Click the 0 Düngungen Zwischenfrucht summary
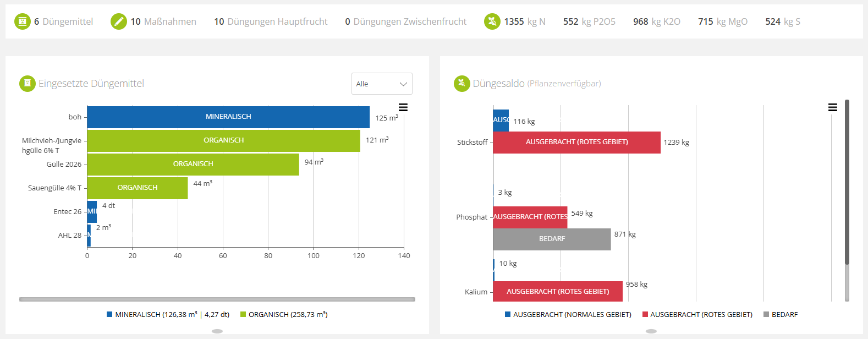Screen dimensions: 868x339 tap(405, 21)
